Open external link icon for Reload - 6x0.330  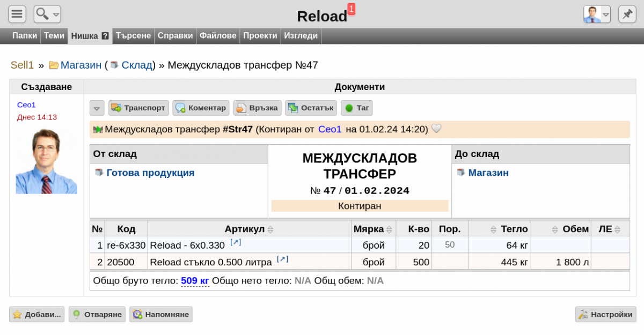236,242
